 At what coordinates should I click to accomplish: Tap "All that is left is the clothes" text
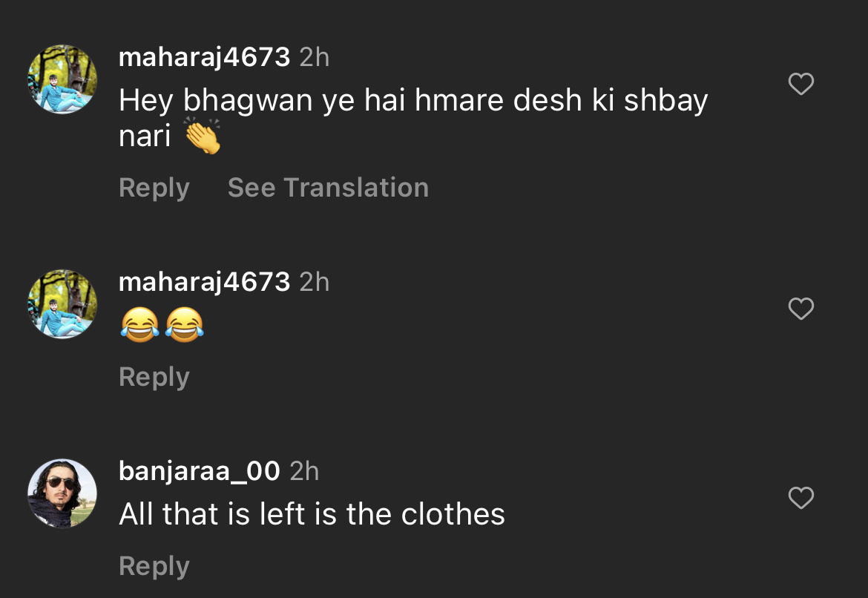coord(312,514)
